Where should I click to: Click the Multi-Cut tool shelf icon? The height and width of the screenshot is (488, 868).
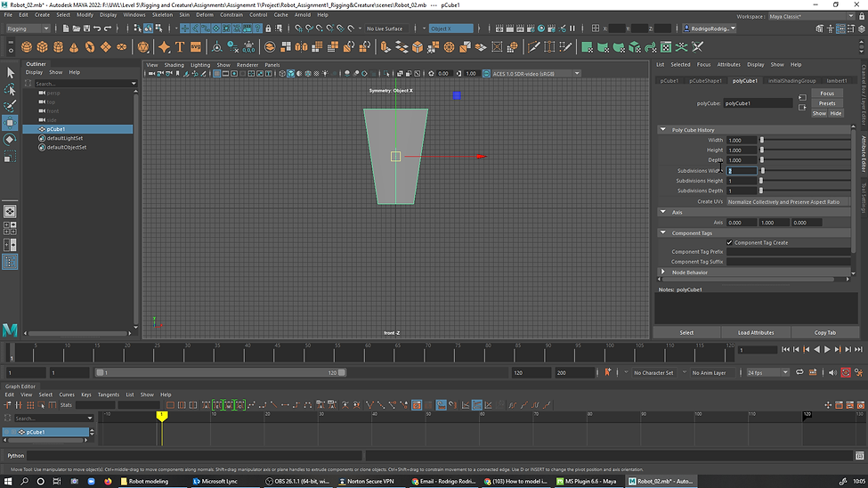(533, 47)
